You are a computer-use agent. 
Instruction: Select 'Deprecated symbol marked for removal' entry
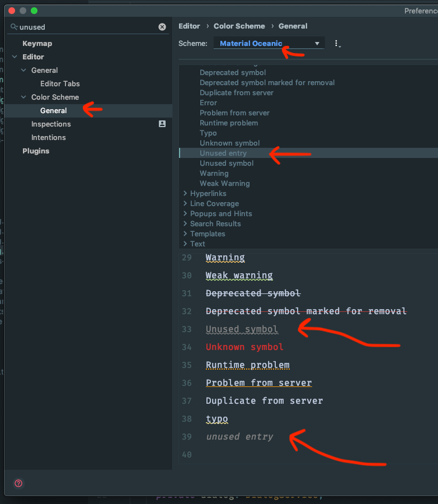(267, 83)
